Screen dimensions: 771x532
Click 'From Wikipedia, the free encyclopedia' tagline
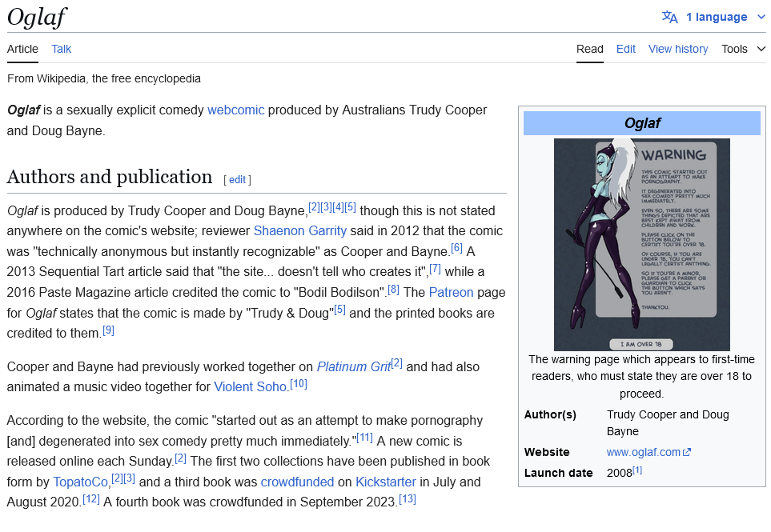tap(104, 79)
